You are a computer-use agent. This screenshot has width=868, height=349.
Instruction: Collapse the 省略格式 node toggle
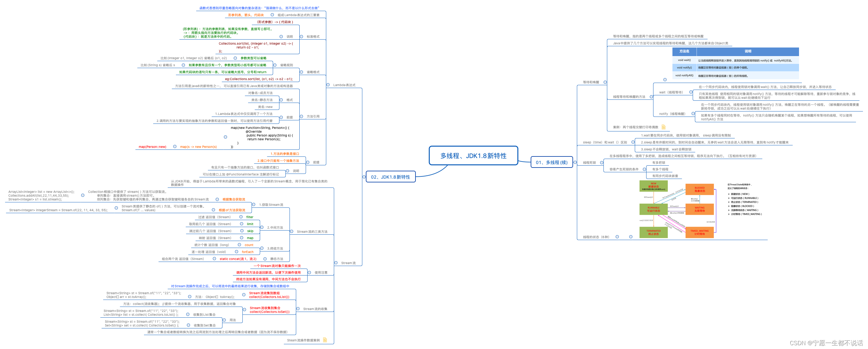(x=301, y=72)
